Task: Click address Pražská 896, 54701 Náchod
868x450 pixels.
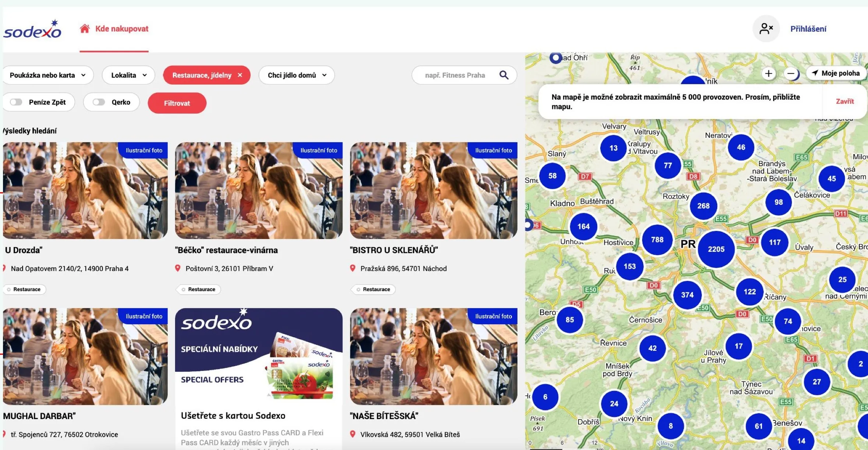Action: 403,268
